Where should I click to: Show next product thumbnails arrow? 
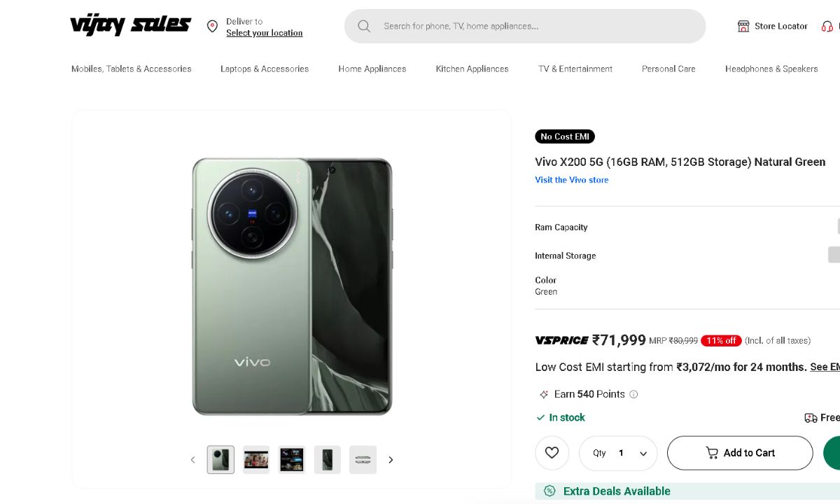click(x=391, y=460)
